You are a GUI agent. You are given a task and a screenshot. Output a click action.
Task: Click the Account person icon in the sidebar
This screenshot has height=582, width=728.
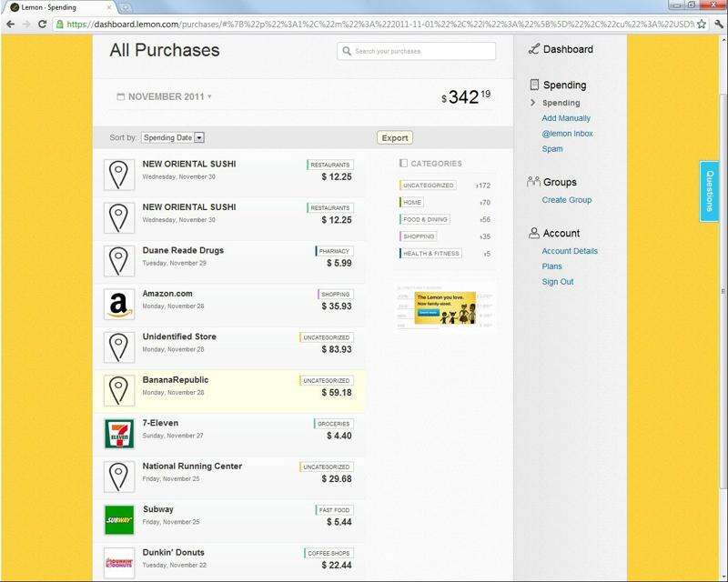pyautogui.click(x=534, y=233)
